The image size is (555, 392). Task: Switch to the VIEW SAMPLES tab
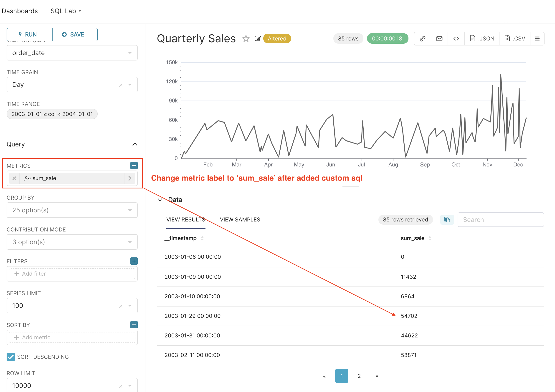point(240,220)
